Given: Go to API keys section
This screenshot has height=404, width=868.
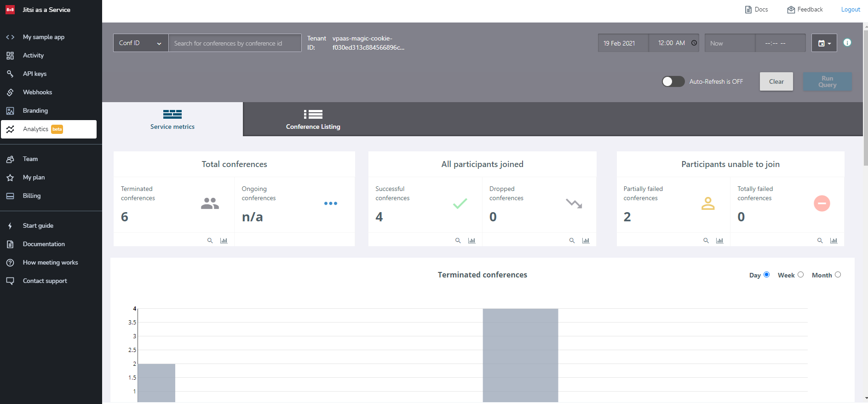Looking at the screenshot, I should 34,74.
